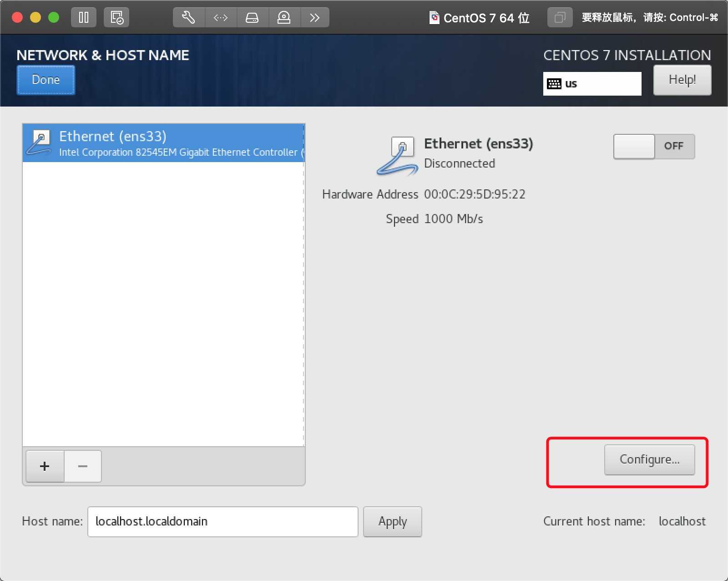Open the wrench settings icon
Image resolution: width=728 pixels, height=581 pixels.
pyautogui.click(x=189, y=18)
